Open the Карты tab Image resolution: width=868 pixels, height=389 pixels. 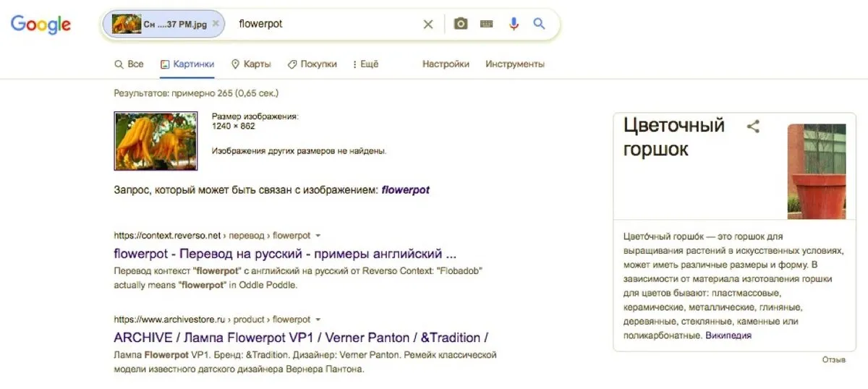(251, 64)
